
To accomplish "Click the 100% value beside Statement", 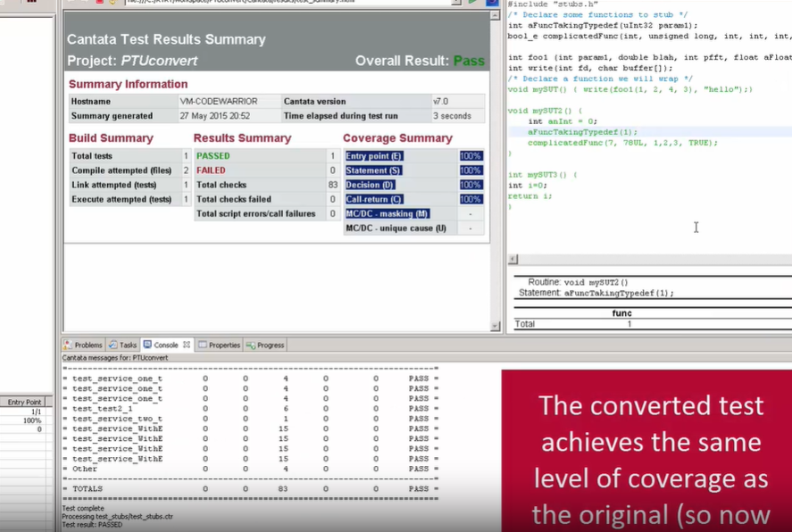I will [x=471, y=170].
